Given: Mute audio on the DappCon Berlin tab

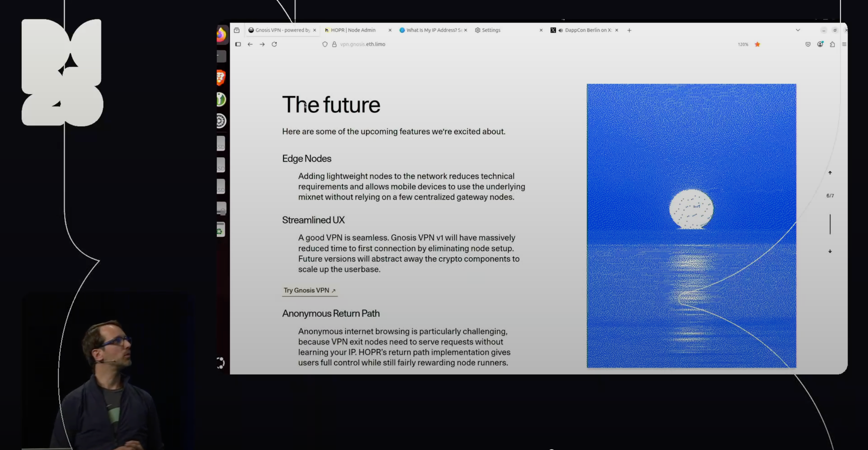Looking at the screenshot, I should click(x=561, y=30).
